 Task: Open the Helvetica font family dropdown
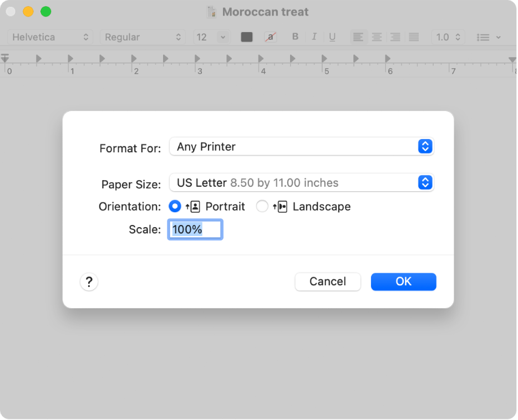(x=50, y=37)
